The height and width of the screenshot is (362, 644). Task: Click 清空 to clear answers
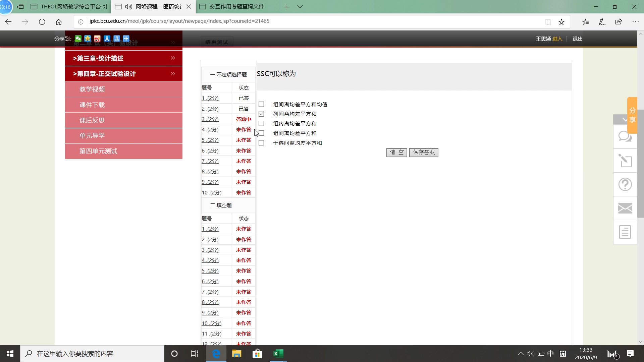(x=397, y=153)
